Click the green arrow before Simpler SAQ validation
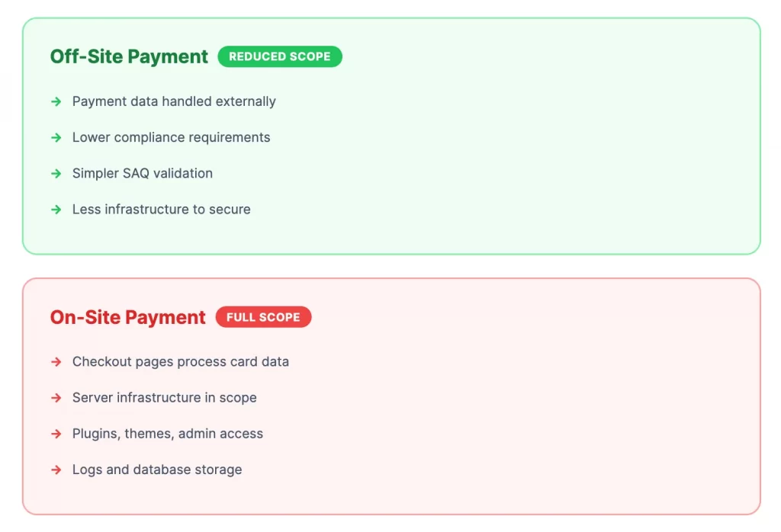 [x=56, y=174]
